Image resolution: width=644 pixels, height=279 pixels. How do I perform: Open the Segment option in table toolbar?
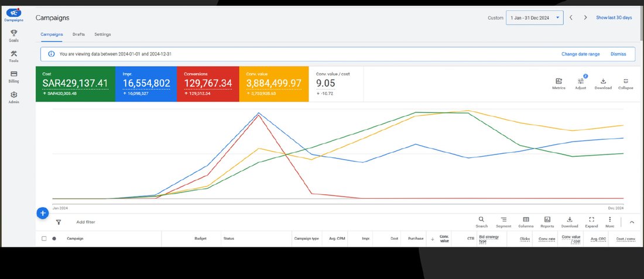(x=503, y=222)
